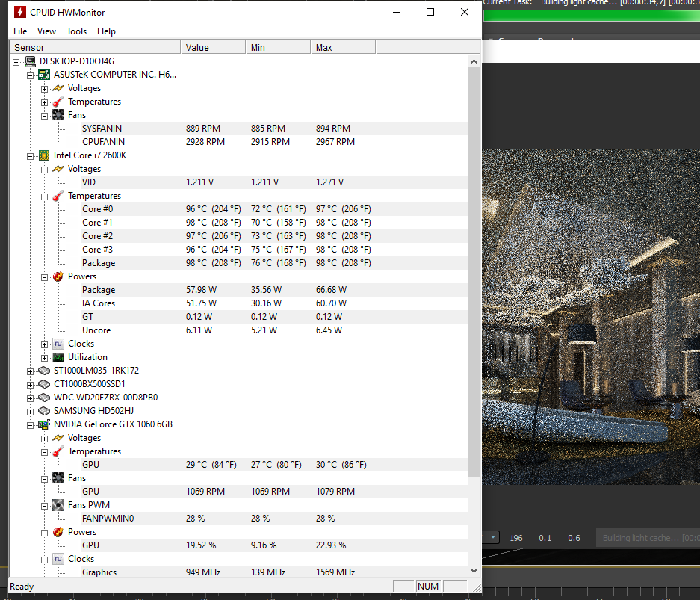Image resolution: width=700 pixels, height=600 pixels.
Task: Click the NVIDIA GeForce GTX 1060 card icon
Action: point(44,424)
